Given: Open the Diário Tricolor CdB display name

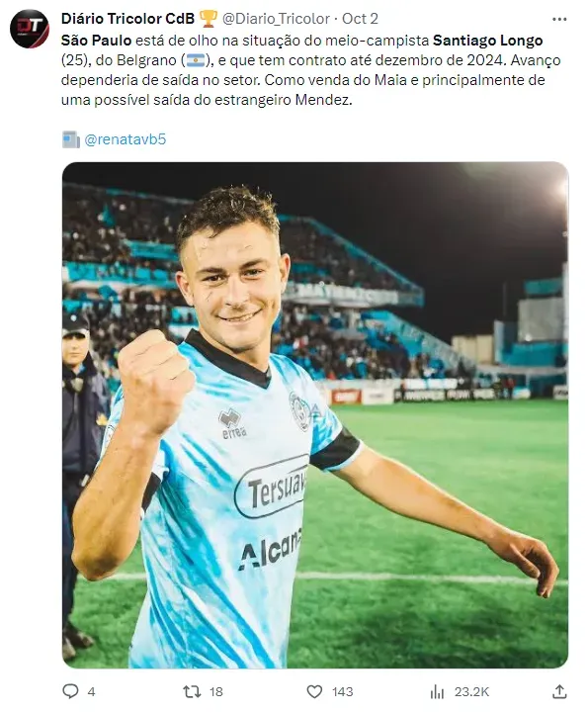Looking at the screenshot, I should (127, 19).
